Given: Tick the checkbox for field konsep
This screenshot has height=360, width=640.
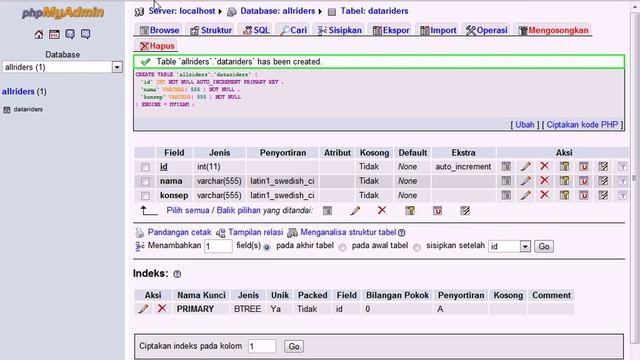Looking at the screenshot, I should pos(145,196).
